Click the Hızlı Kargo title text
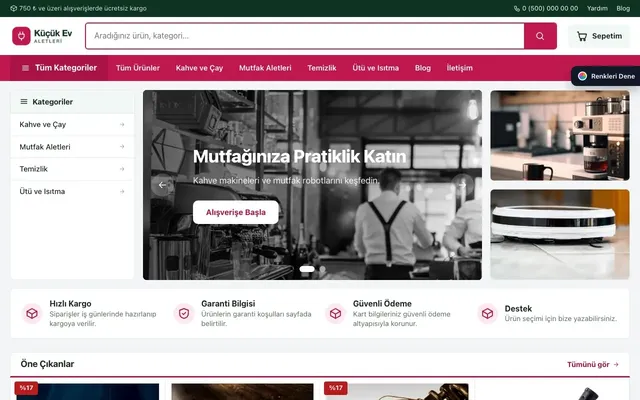The width and height of the screenshot is (640, 400). 70,304
